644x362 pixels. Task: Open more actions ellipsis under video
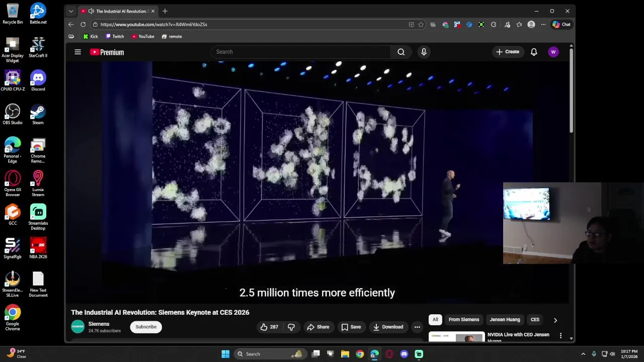coord(417,327)
